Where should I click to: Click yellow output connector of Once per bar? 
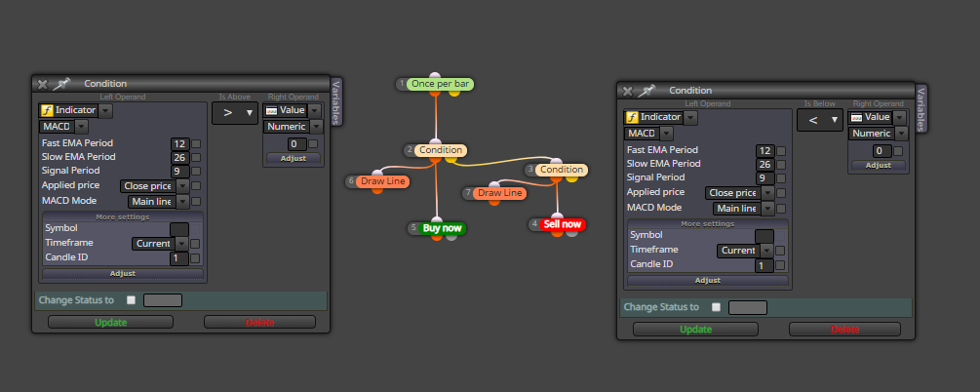coord(454,93)
